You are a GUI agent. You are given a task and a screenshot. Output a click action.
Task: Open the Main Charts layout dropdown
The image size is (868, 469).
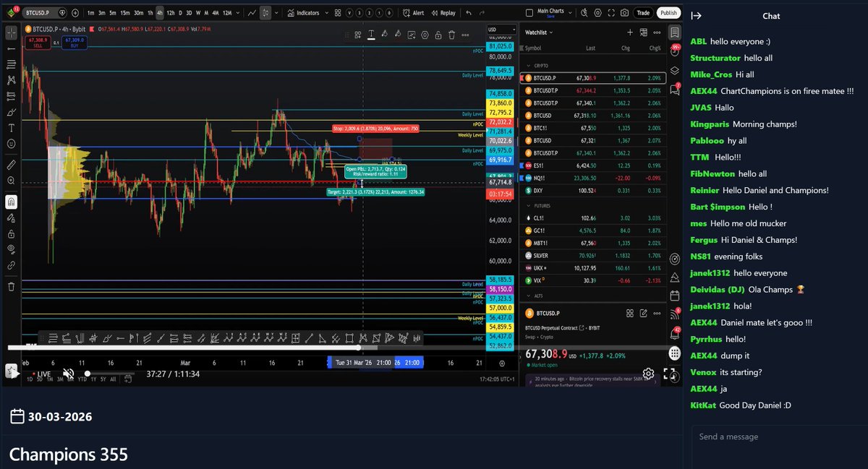570,13
